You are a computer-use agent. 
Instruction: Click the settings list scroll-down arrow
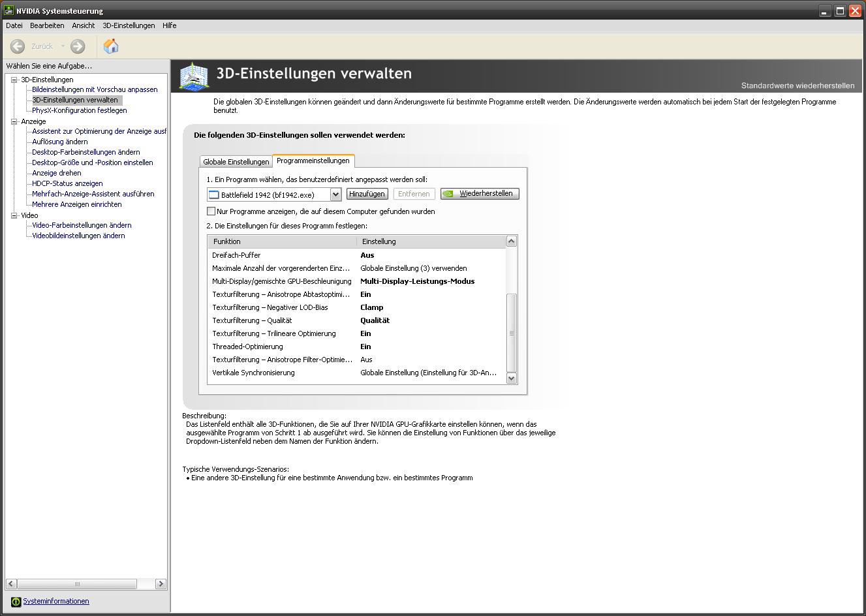click(x=512, y=378)
